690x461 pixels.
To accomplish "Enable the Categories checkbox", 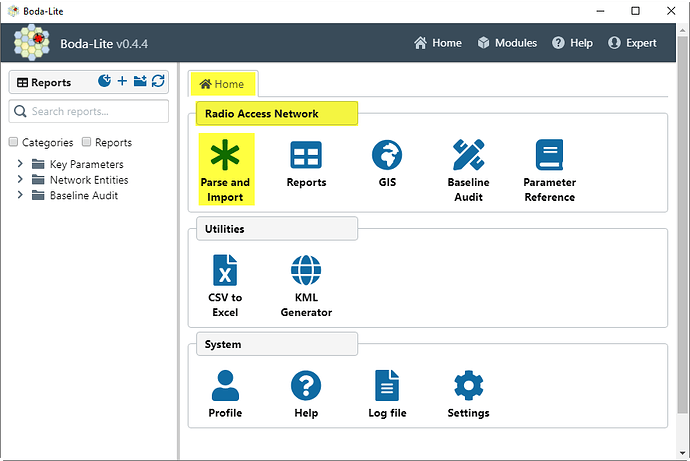I will pos(13,142).
